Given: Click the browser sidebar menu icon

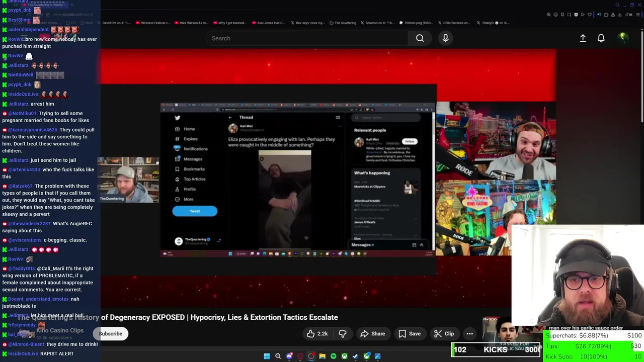Looking at the screenshot, I should pyautogui.click(x=638, y=15).
